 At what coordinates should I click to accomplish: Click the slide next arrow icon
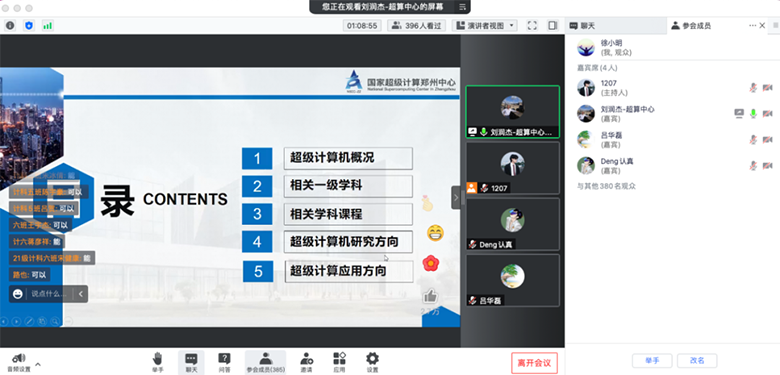16,321
